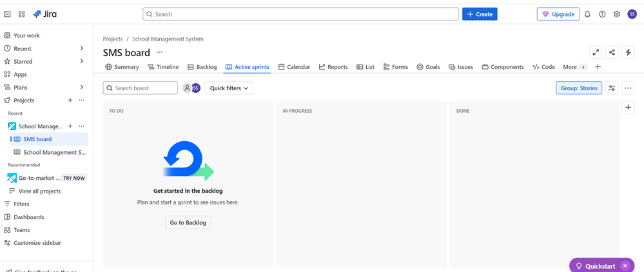Switch to the Timeline tab
Screen dimensions: 644x272
[163, 67]
